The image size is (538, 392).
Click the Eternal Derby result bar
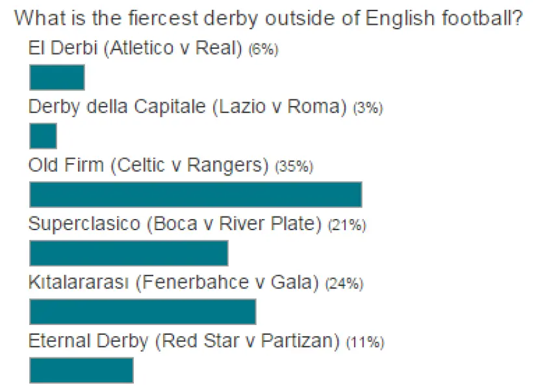(81, 371)
